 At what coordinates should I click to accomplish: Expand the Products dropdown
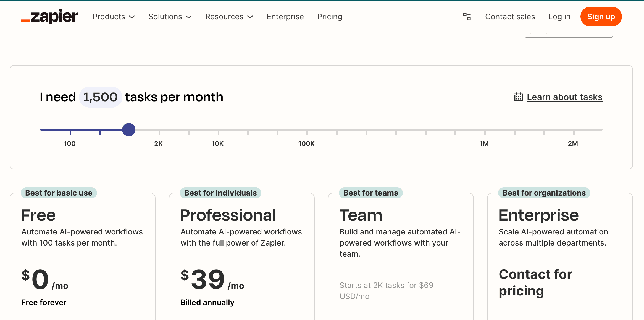[114, 17]
